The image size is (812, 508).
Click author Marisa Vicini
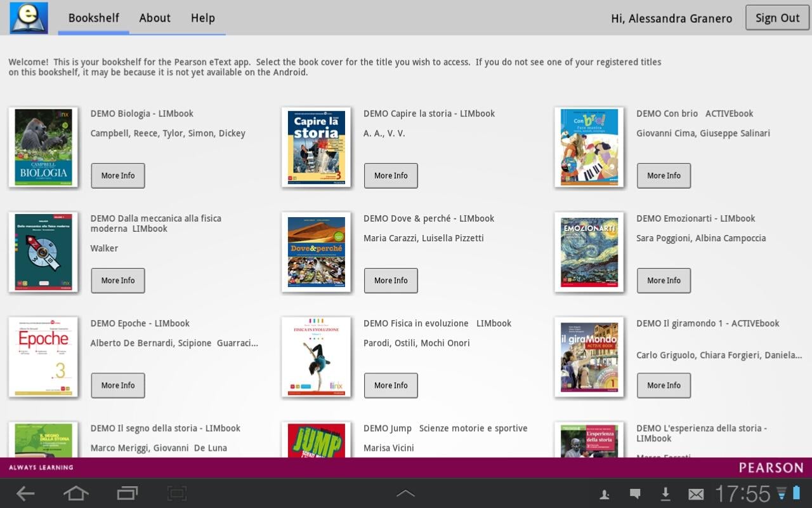389,448
